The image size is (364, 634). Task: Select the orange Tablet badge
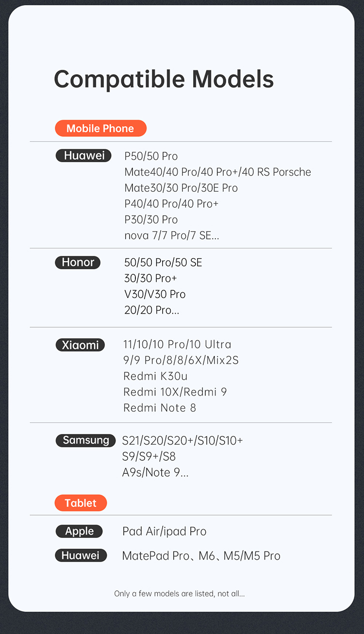[81, 503]
